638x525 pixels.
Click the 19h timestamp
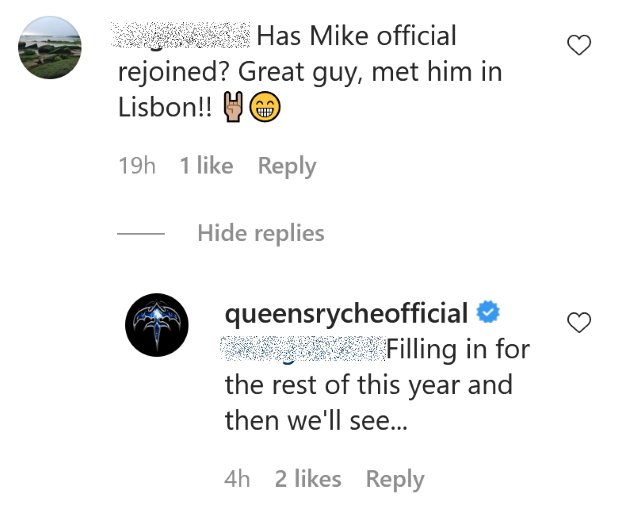point(137,166)
